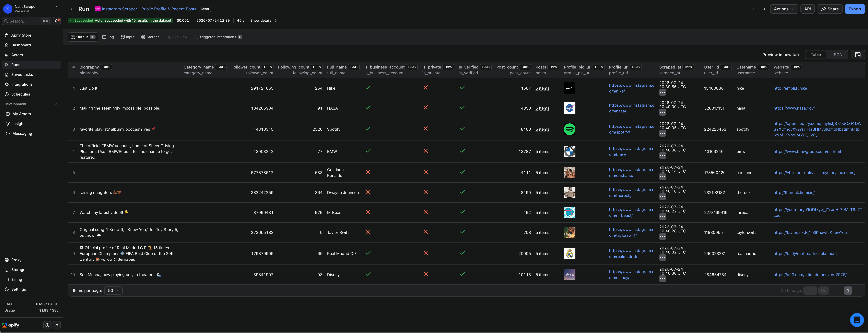The width and height of the screenshot is (868, 333).
Task: Click the Nike profile picture thumbnail
Action: (570, 88)
